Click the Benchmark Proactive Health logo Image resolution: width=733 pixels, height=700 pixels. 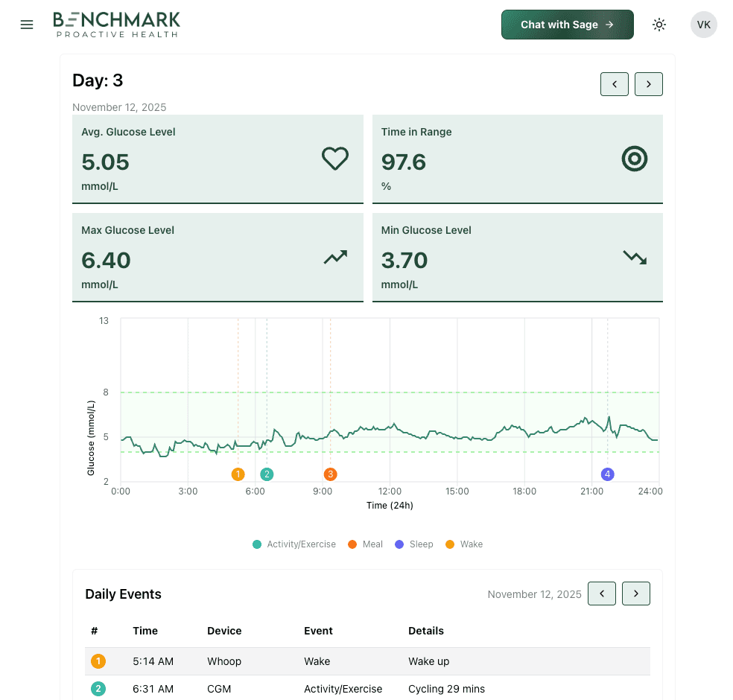pyautogui.click(x=116, y=25)
